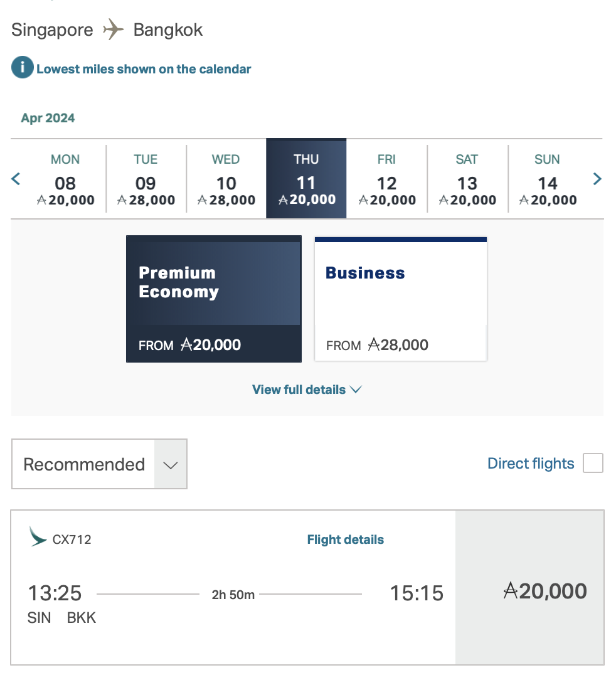The image size is (616, 680).
Task: Choose the Business cabin card
Action: (401, 299)
